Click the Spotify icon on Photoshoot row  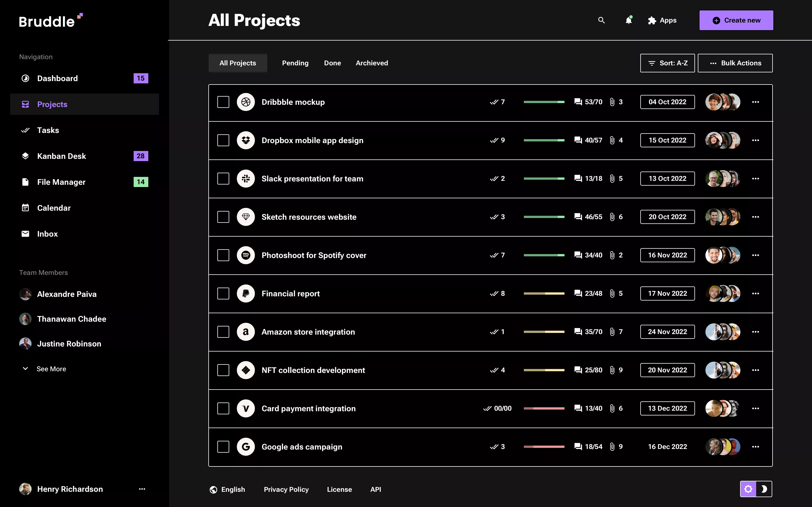coord(246,255)
